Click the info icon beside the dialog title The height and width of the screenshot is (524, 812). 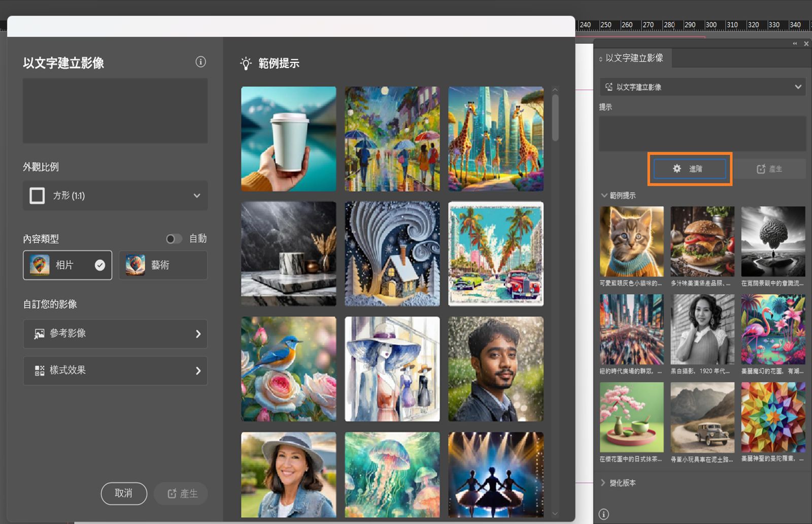(x=201, y=62)
